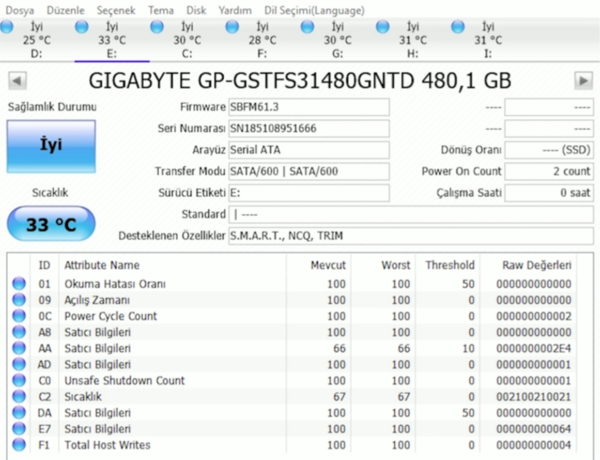Click status orb of Power Cycle Count row

(x=19, y=316)
